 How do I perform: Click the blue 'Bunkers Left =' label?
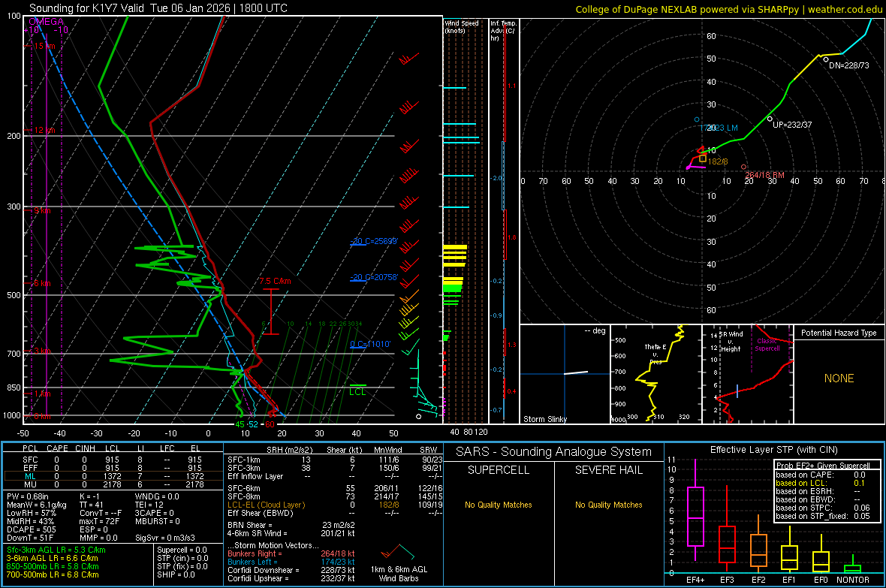pos(252,562)
